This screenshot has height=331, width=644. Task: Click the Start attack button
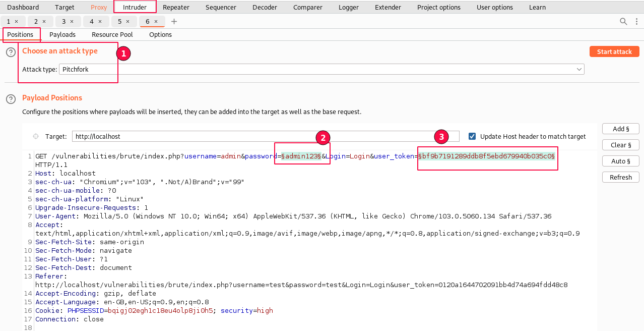pyautogui.click(x=614, y=51)
